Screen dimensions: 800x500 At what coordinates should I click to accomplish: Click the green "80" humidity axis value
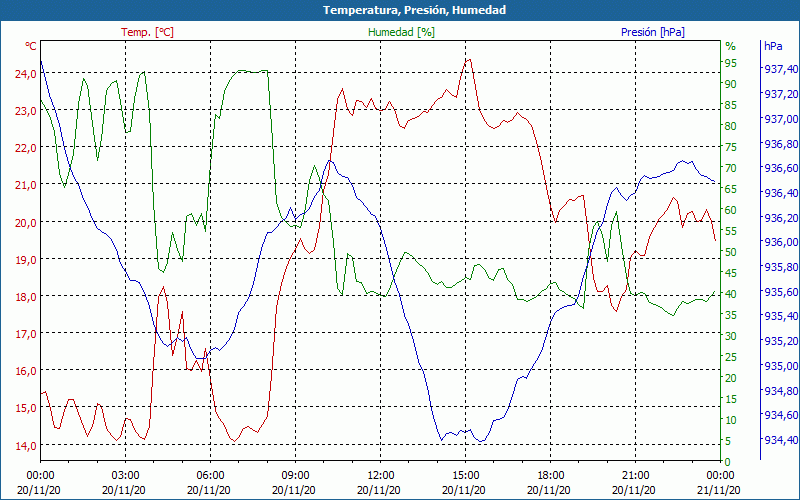click(x=731, y=126)
